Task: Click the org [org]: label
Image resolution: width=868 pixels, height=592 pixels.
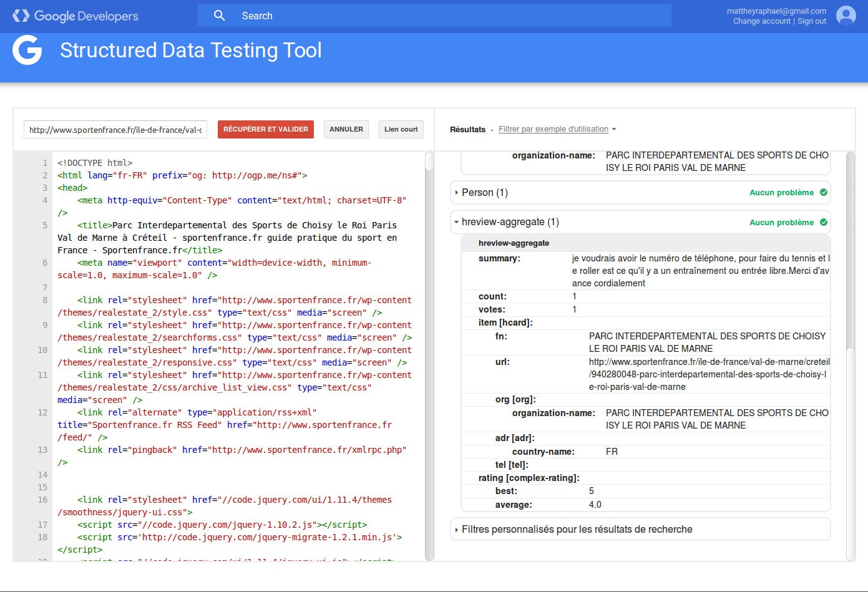Action: (515, 399)
